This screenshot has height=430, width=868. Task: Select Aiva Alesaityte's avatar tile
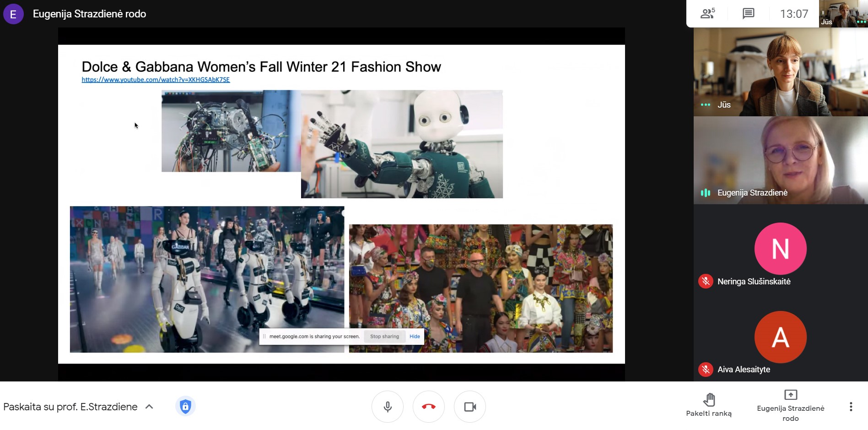point(780,337)
